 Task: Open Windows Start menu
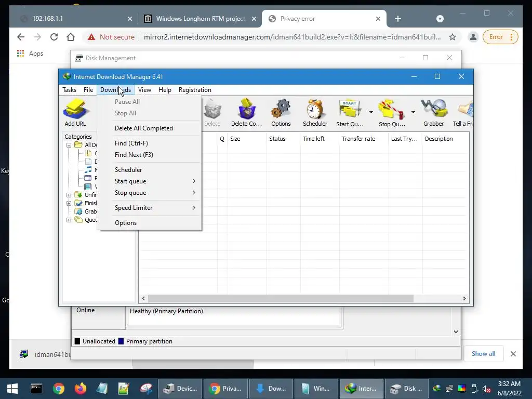[x=12, y=389]
